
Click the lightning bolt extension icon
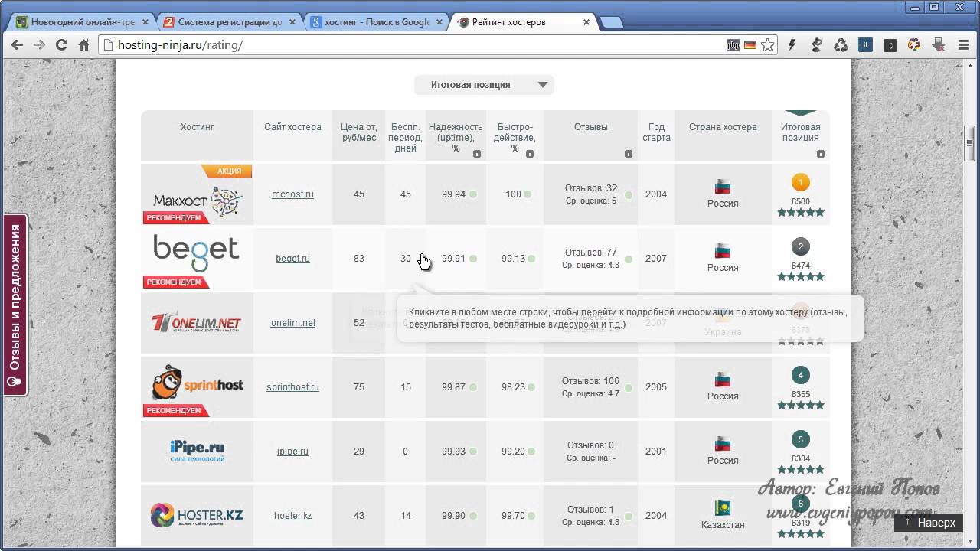[x=792, y=45]
